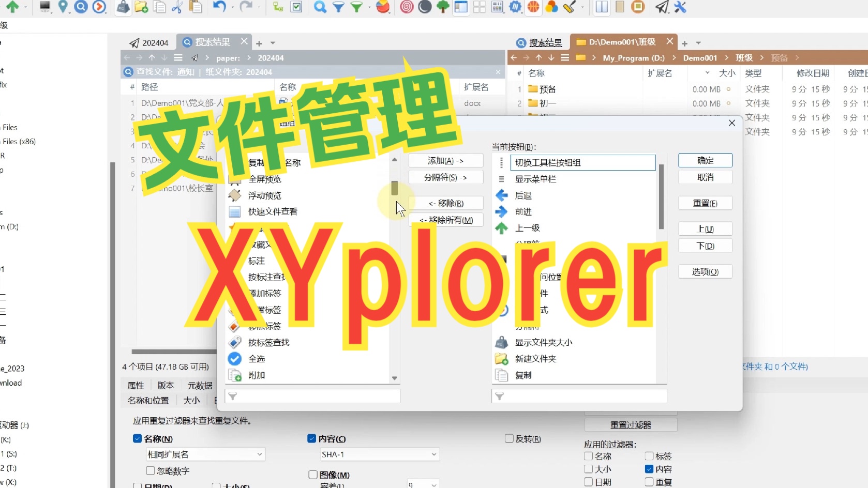Enable the 反转(R) checkbox
This screenshot has height=488, width=868.
click(x=509, y=438)
